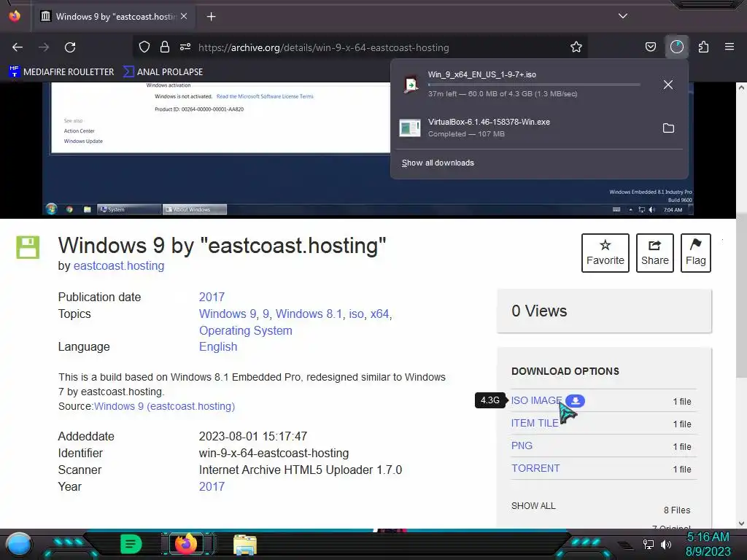This screenshot has height=560, width=747.
Task: Open the Publication date 2017 link
Action: pos(212,297)
